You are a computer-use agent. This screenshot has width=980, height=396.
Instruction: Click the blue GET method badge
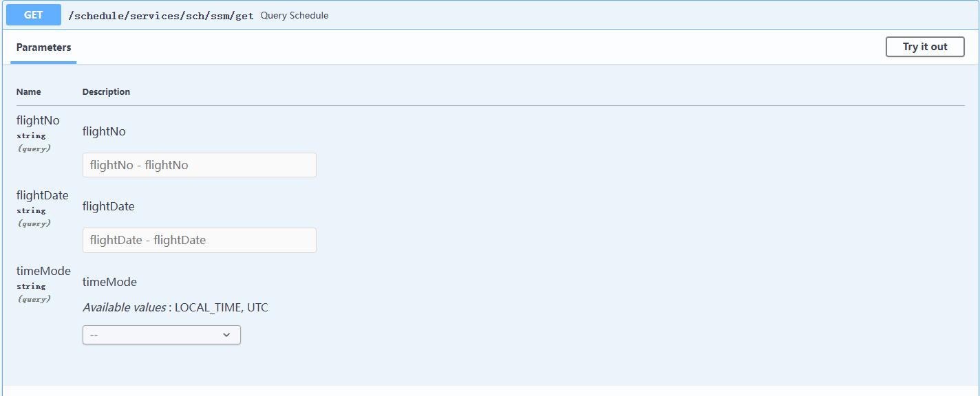click(33, 15)
